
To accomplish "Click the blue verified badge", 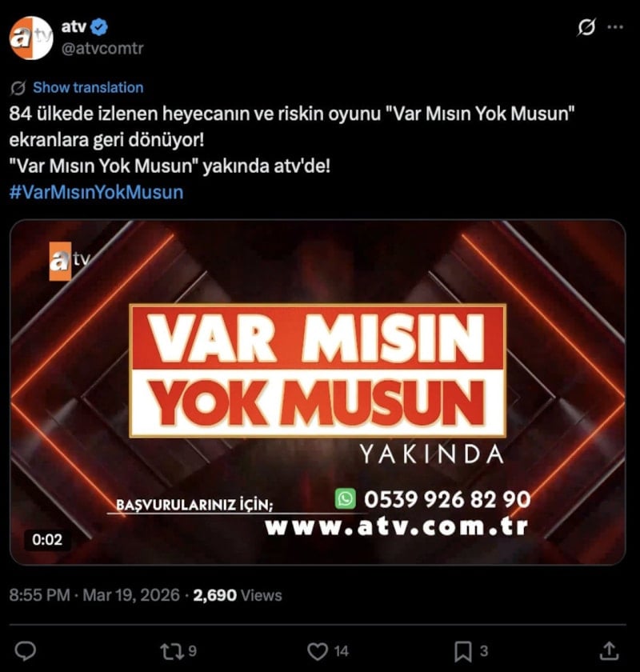I will pos(100,27).
